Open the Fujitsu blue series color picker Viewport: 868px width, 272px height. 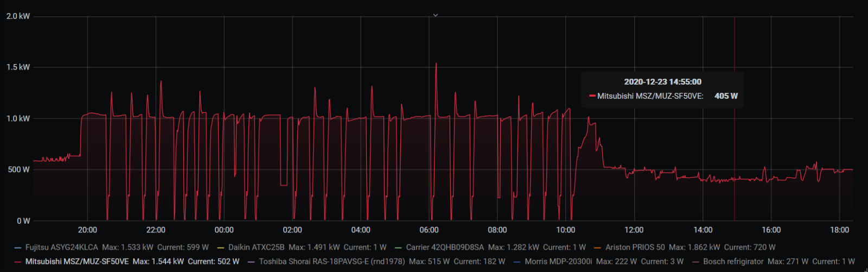pos(18,248)
